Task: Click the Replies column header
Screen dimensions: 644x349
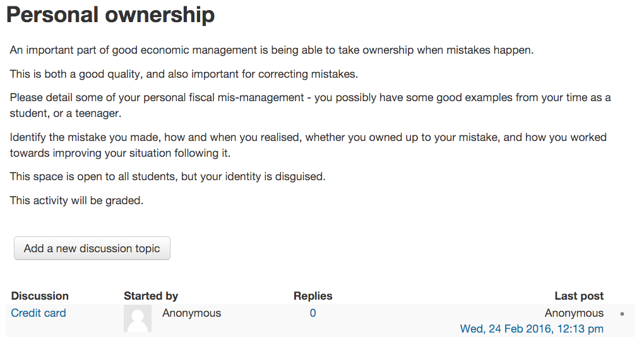Action: (313, 296)
